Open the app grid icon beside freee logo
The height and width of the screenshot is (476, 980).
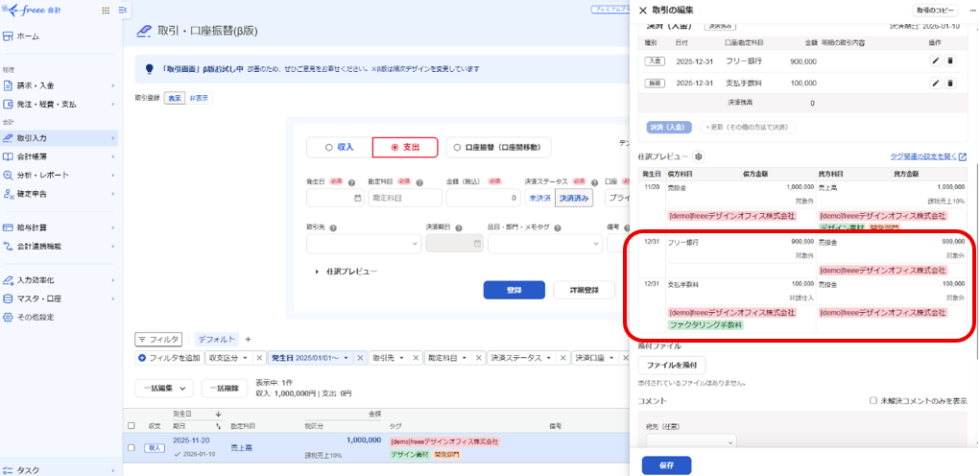[105, 11]
